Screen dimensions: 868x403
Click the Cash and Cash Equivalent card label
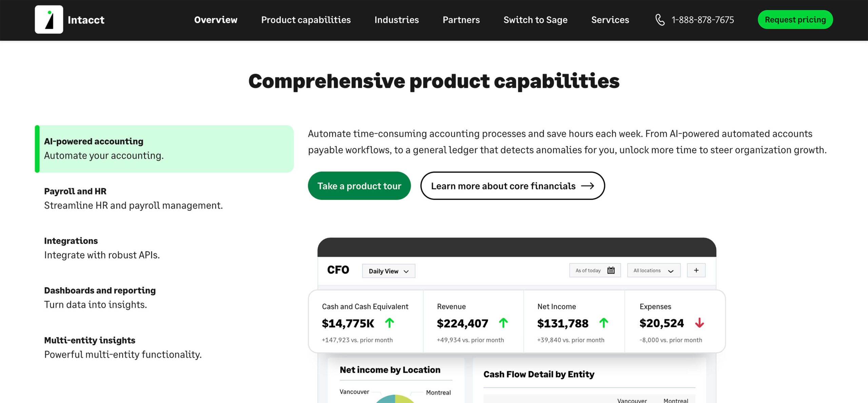pos(365,306)
